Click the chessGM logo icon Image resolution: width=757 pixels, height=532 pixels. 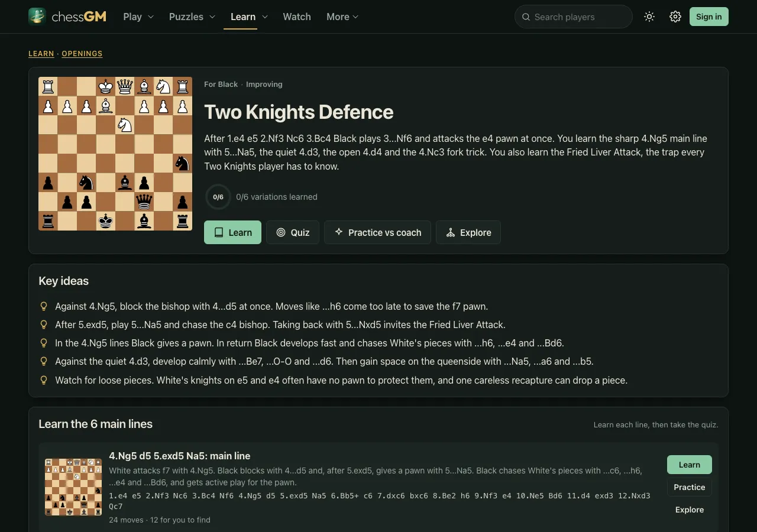37,17
